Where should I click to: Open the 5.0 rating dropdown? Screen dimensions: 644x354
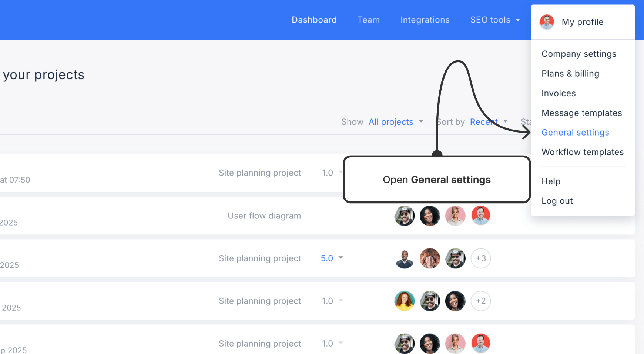(332, 258)
